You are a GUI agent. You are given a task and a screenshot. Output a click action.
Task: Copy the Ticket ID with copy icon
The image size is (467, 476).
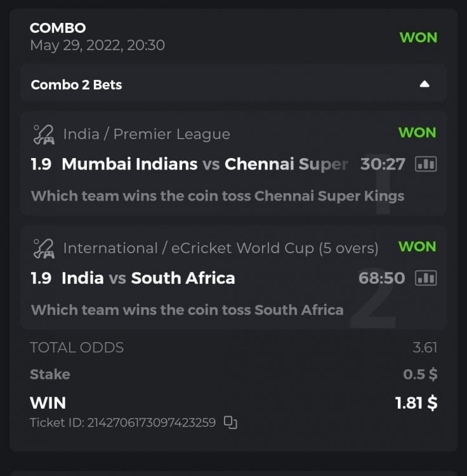[230, 423]
